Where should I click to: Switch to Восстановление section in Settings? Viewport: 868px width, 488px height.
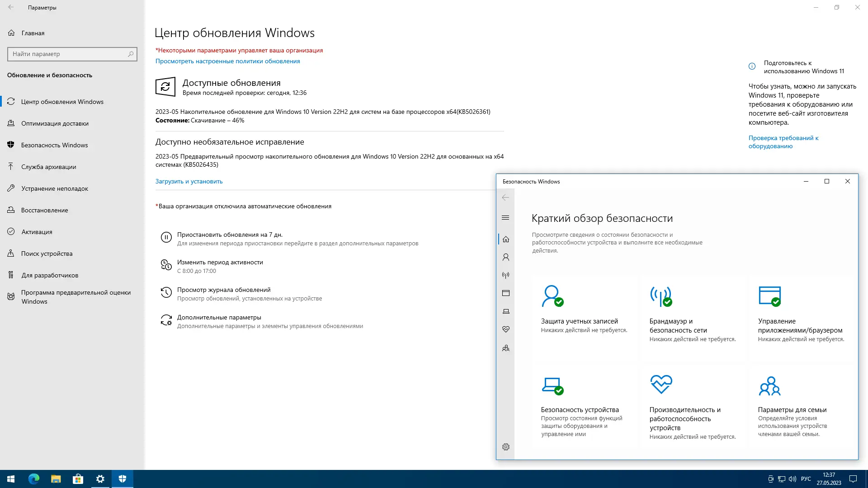(x=45, y=210)
